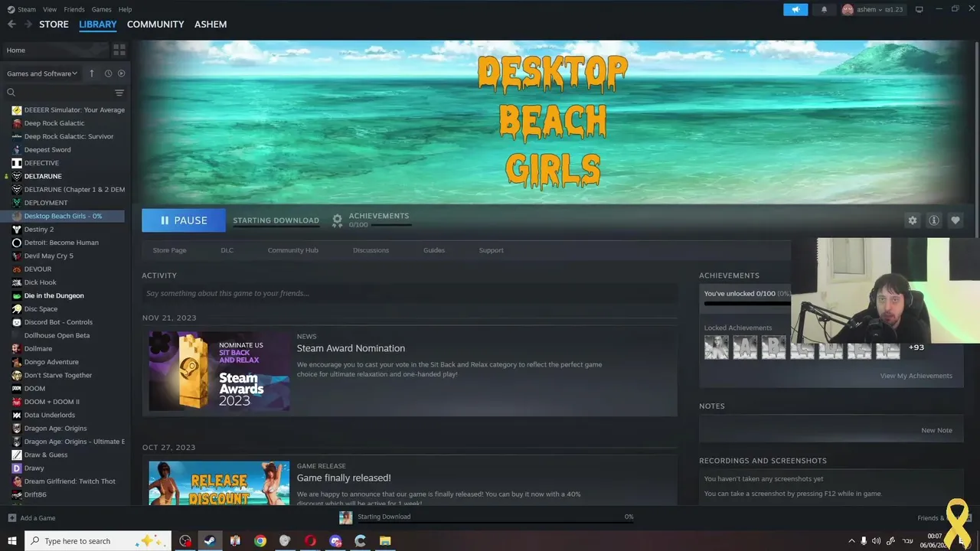This screenshot has width=980, height=551.
Task: Open the Support link
Action: [491, 250]
